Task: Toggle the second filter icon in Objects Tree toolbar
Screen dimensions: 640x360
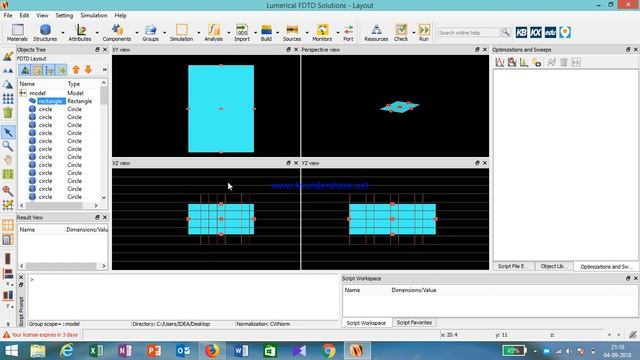Action: [37, 70]
